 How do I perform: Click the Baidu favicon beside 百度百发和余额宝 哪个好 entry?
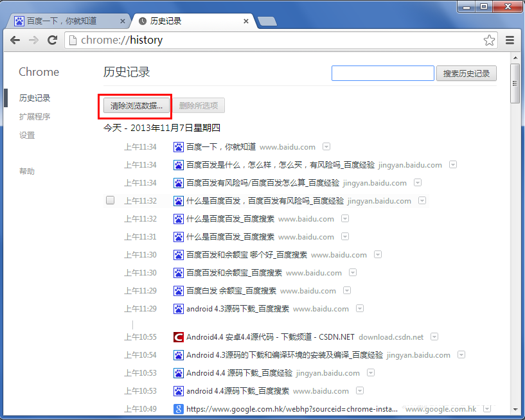(179, 255)
